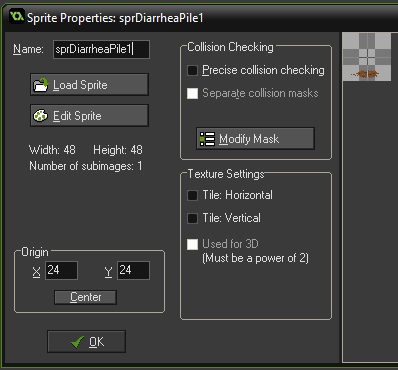Click the GameMaker logo icon in title bar
398x370 pixels.
[16, 17]
